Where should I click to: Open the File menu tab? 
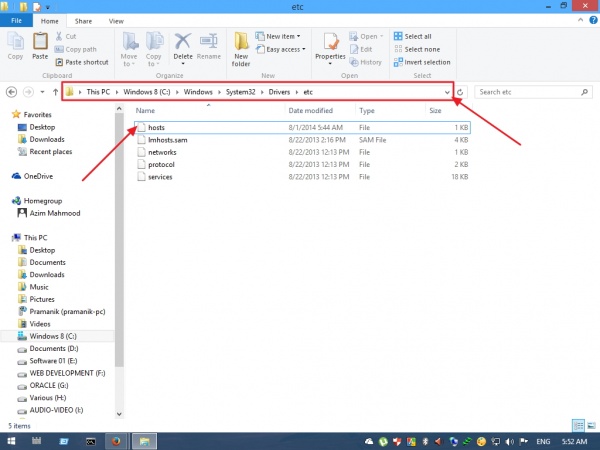pos(16,21)
